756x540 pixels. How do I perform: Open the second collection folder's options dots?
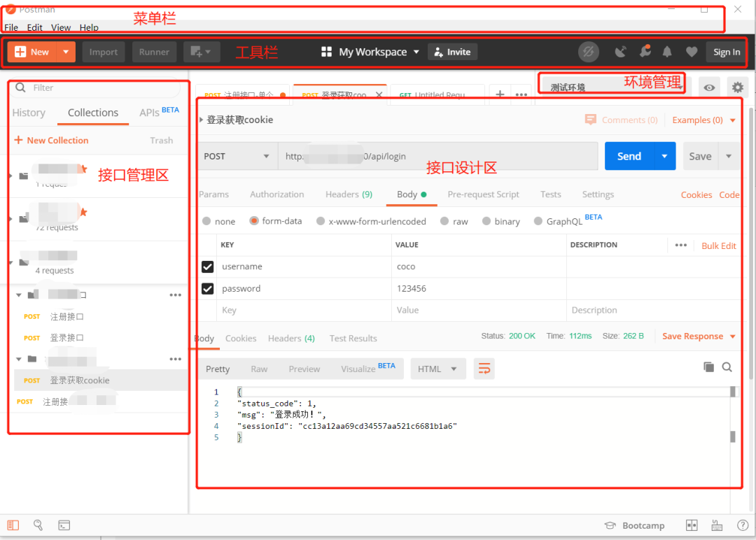pos(176,359)
